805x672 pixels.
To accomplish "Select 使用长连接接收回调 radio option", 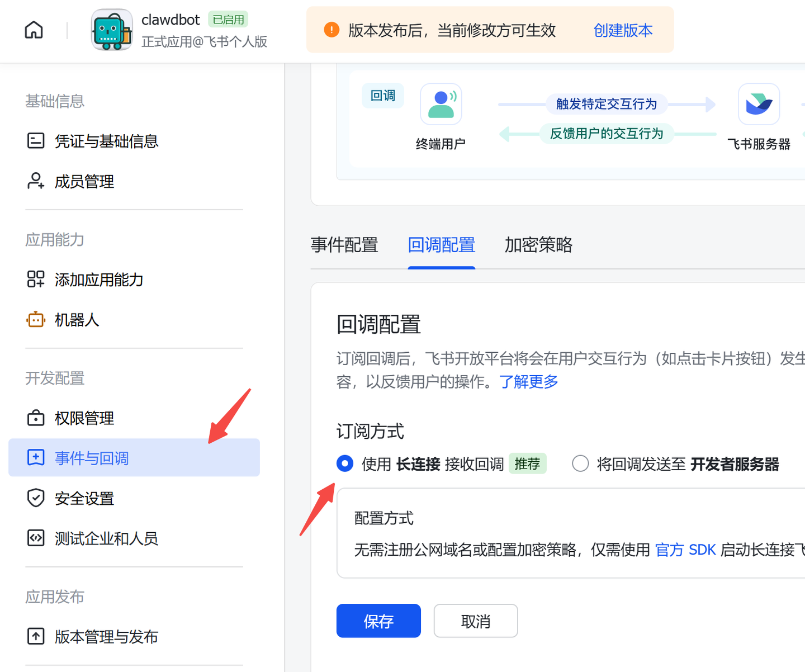I will (x=345, y=463).
